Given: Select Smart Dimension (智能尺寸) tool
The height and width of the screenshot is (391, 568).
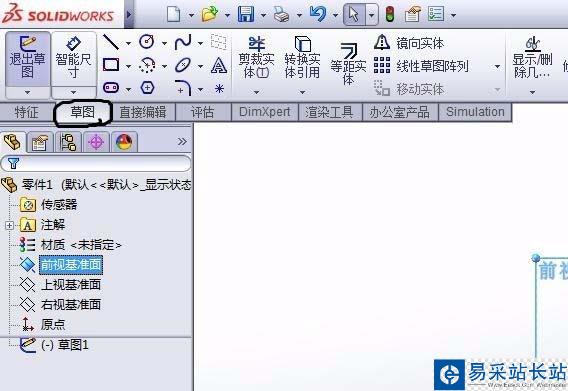Looking at the screenshot, I should pos(74,60).
